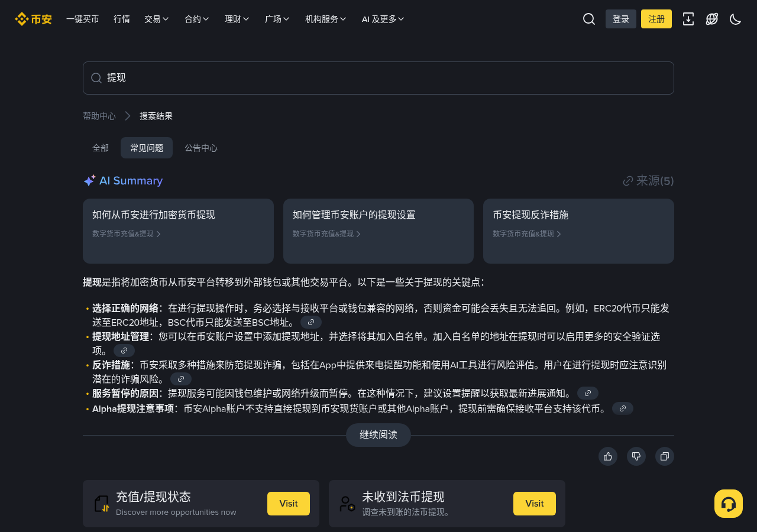Click 数字货币充值&提现 under 币安提现反诈措施

[527, 233]
